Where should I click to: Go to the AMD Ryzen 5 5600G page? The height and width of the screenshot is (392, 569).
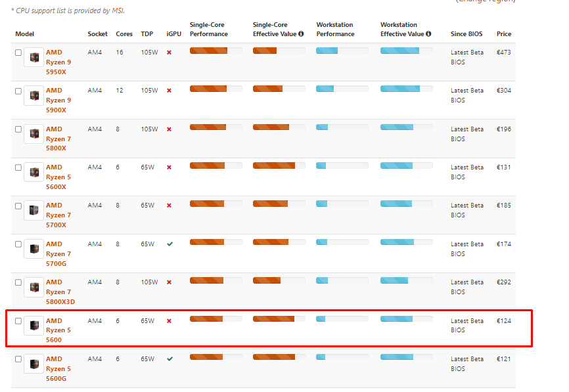[x=58, y=369]
